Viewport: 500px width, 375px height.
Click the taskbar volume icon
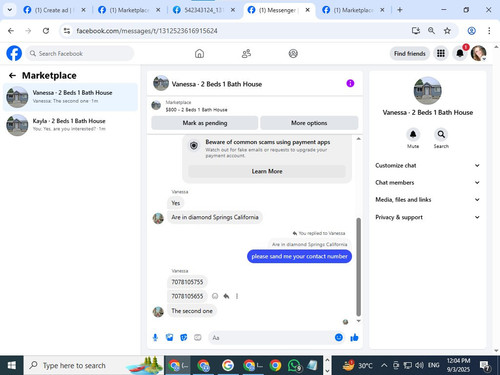click(x=419, y=365)
